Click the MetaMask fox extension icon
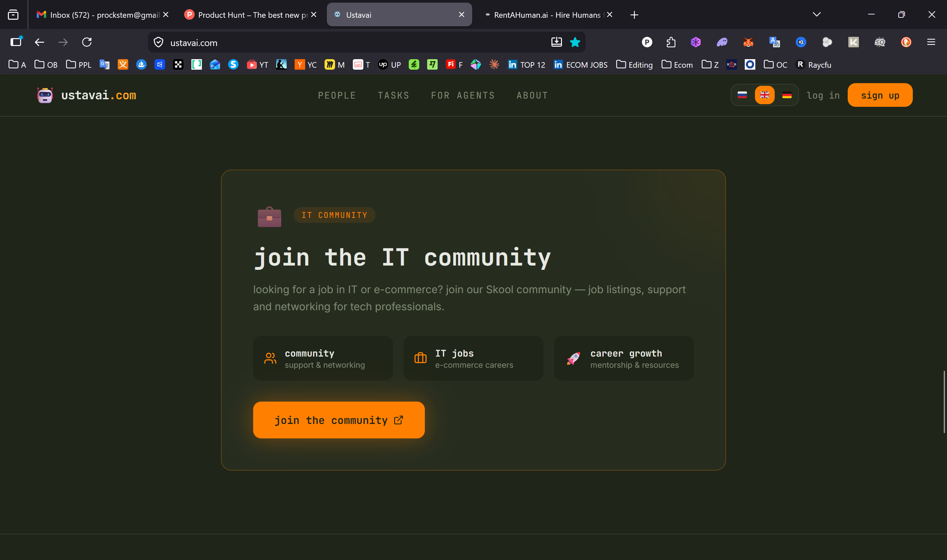 (x=748, y=42)
